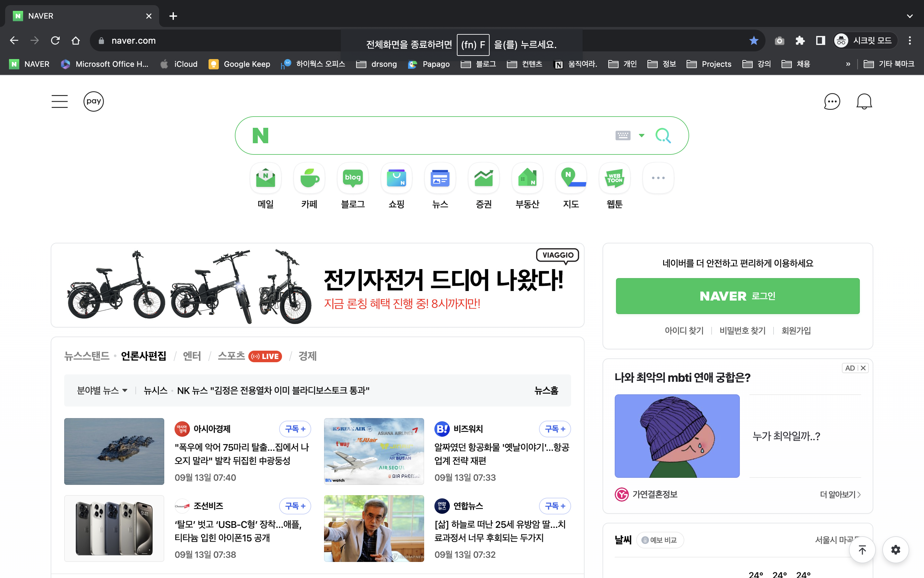Open the page settings gear button

[895, 550]
